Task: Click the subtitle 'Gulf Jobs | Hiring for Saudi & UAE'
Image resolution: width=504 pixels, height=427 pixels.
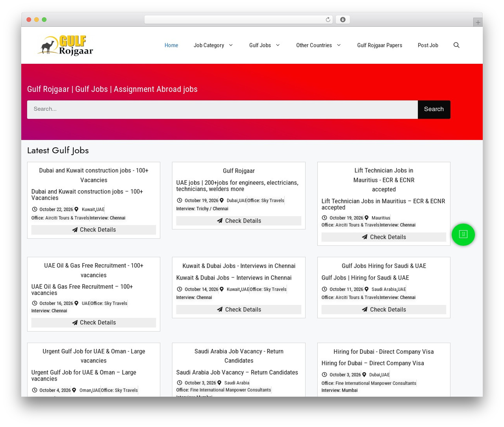Action: point(365,278)
